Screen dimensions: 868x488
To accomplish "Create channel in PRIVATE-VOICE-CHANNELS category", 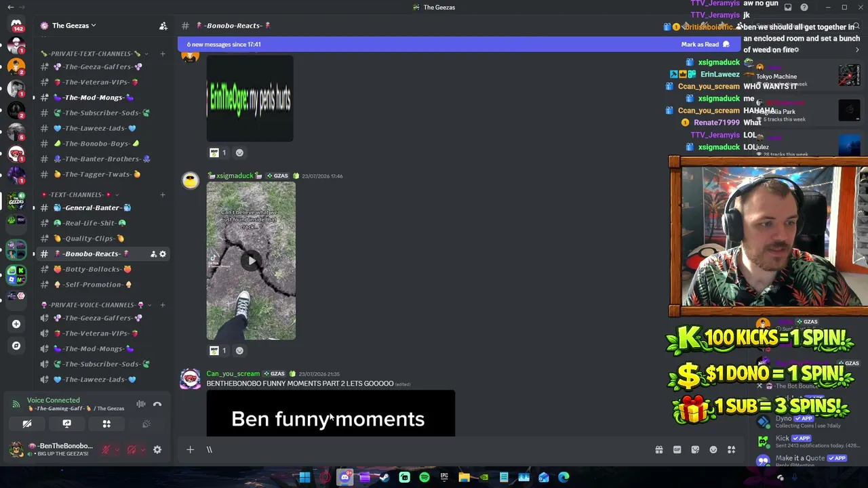I will (162, 305).
